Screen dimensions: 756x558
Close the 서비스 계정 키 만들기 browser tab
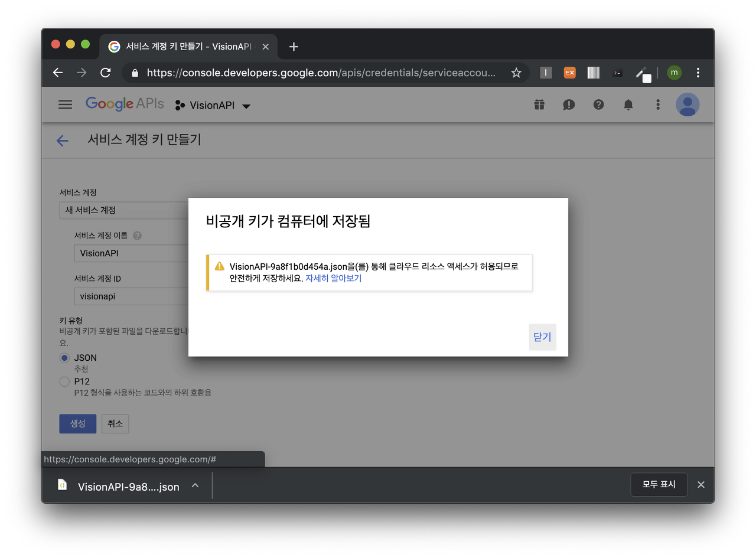[265, 47]
